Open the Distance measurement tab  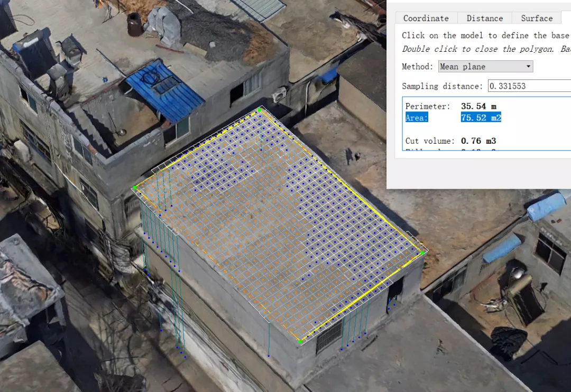(484, 18)
